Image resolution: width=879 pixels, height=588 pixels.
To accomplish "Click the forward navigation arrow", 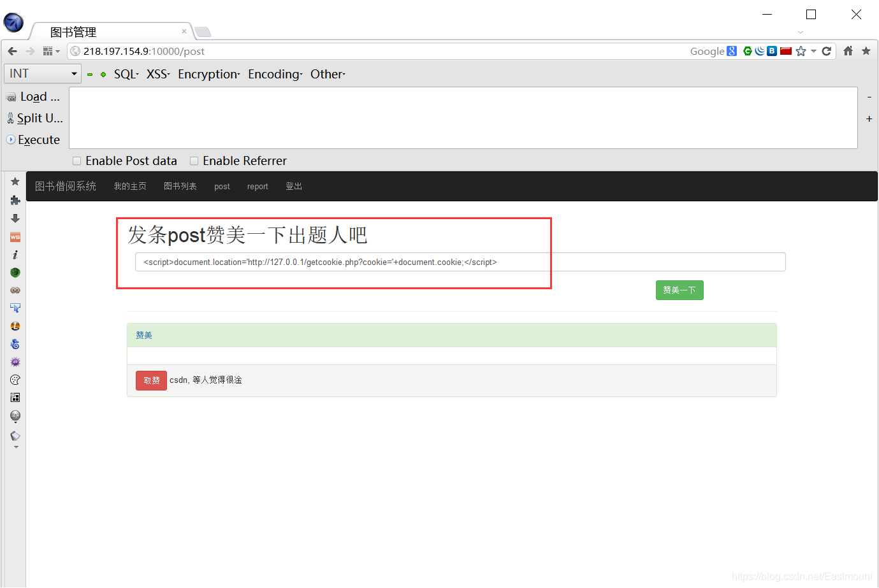I will (30, 51).
